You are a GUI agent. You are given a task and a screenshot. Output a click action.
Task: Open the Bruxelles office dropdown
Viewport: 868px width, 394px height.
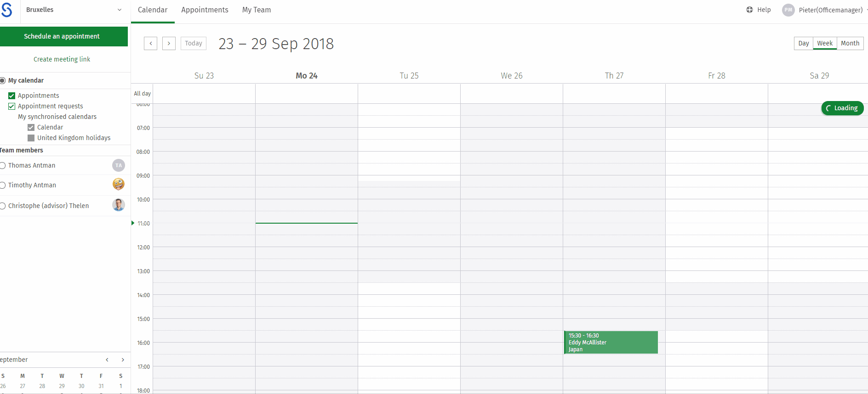click(74, 10)
